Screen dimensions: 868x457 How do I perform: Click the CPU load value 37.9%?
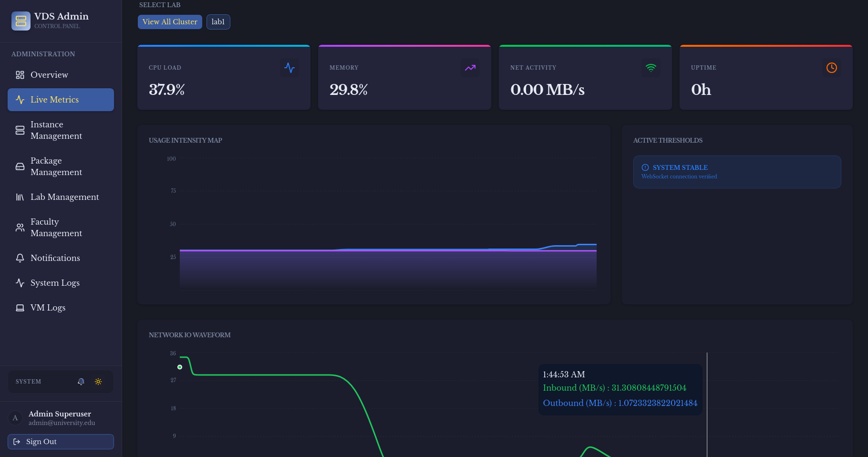[167, 90]
